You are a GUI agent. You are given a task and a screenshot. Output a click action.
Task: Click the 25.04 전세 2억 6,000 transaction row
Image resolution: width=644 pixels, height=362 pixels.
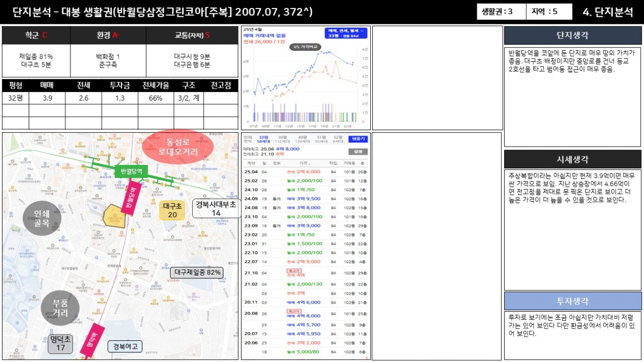point(306,172)
